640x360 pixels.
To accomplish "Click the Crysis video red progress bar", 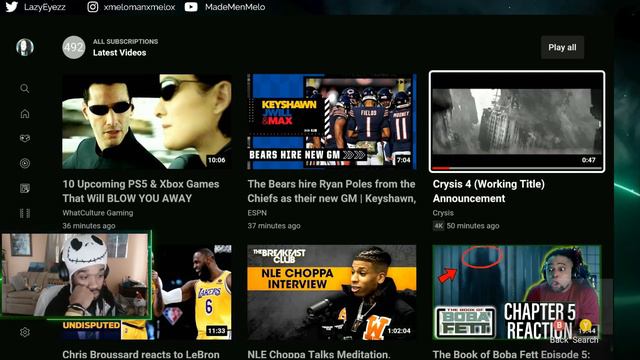I will click(x=441, y=168).
